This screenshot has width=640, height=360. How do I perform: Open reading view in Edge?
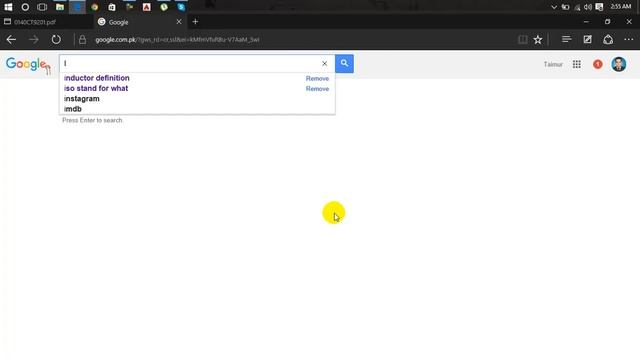click(522, 40)
